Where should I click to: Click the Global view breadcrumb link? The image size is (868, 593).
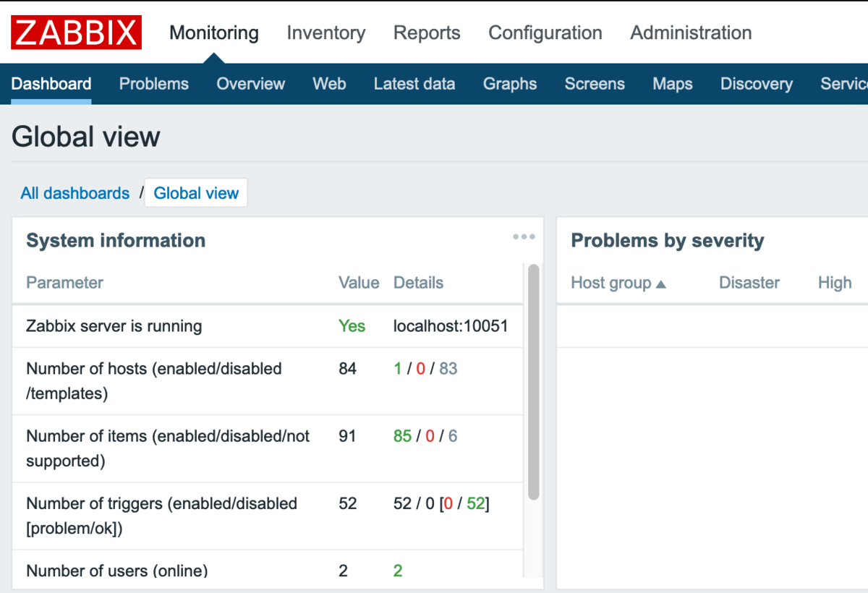[196, 193]
